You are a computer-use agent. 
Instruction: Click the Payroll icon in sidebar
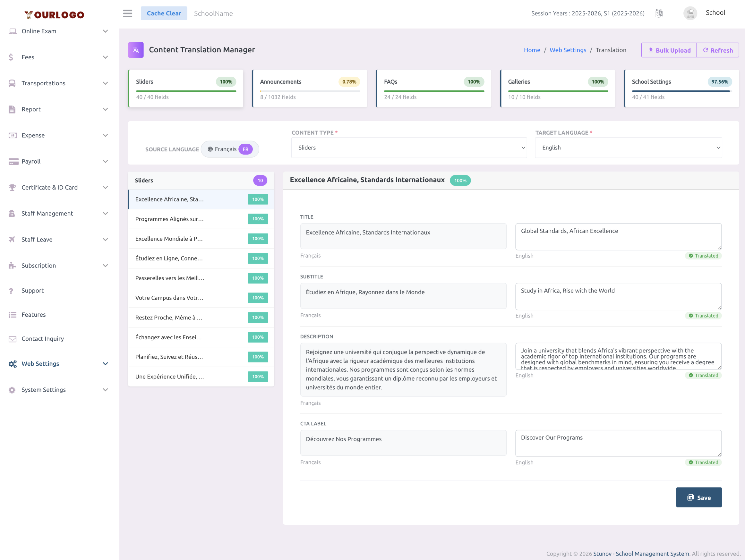[12, 161]
